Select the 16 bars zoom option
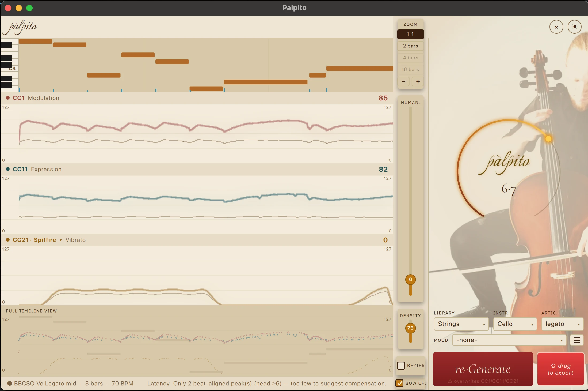The width and height of the screenshot is (588, 391). [x=410, y=70]
